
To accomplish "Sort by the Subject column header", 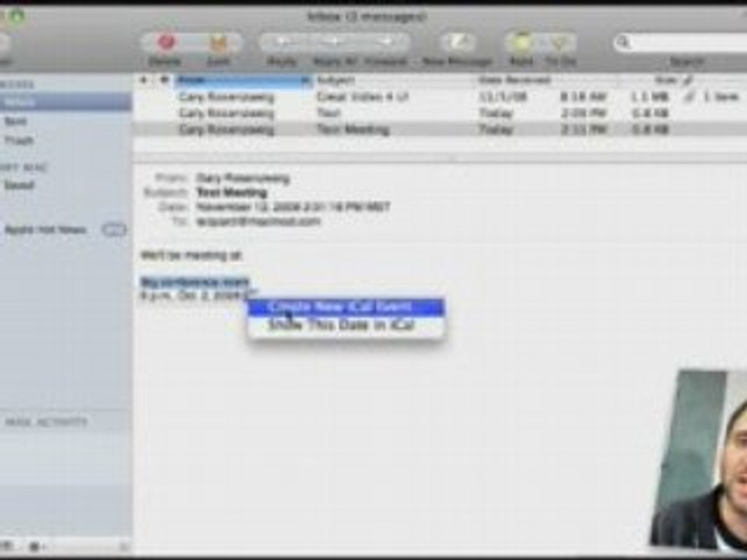I will click(x=394, y=80).
